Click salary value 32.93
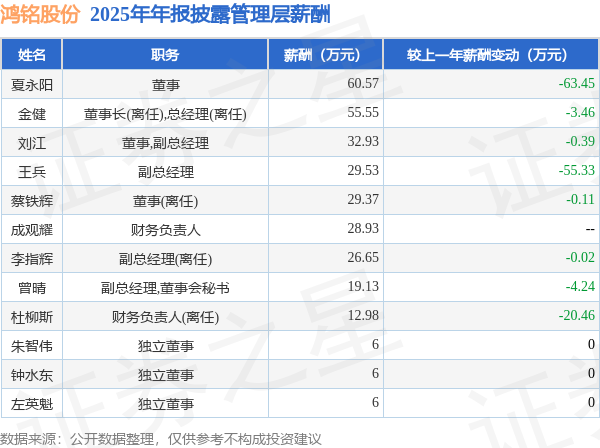 [363, 141]
